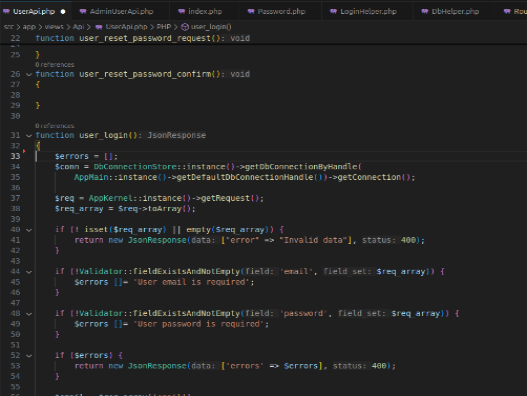Click 'user_reset_password_confirm' function name on line 26
The width and height of the screenshot is (527, 396).
(145, 74)
